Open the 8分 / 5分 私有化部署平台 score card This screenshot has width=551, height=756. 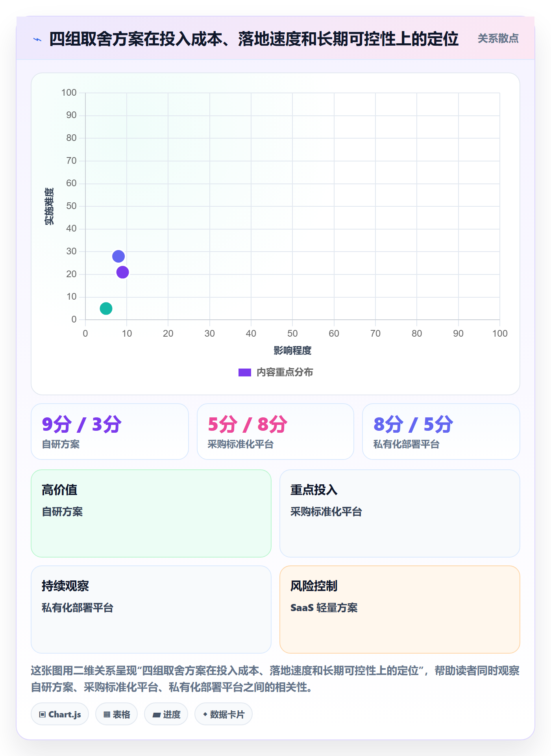tap(441, 432)
